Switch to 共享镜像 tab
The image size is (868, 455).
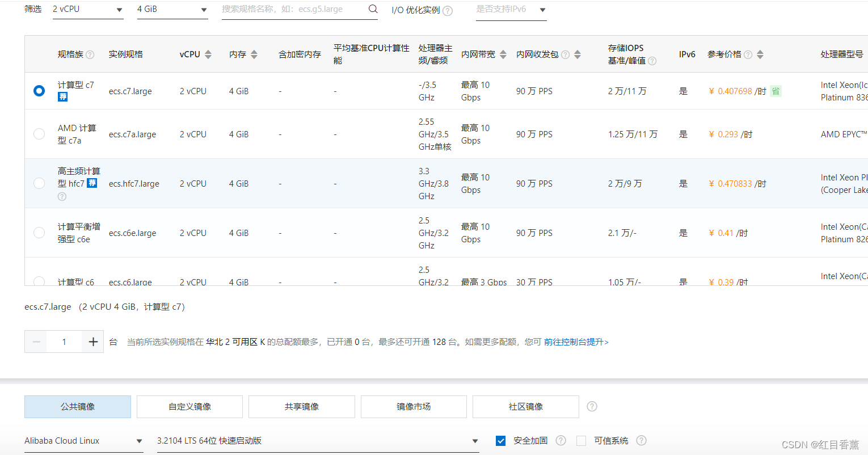[x=302, y=407]
